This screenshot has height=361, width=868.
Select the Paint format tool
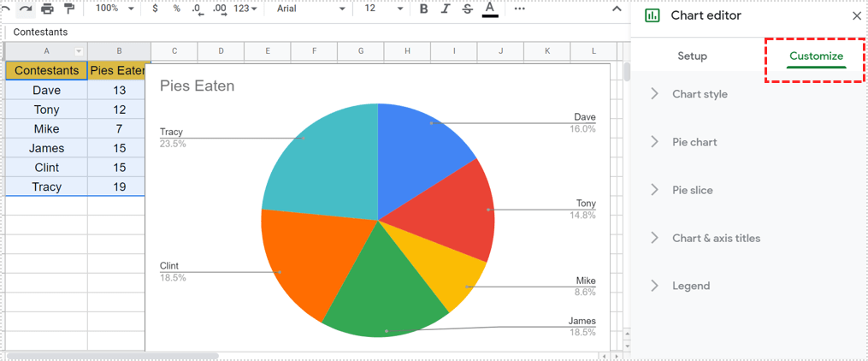point(69,9)
